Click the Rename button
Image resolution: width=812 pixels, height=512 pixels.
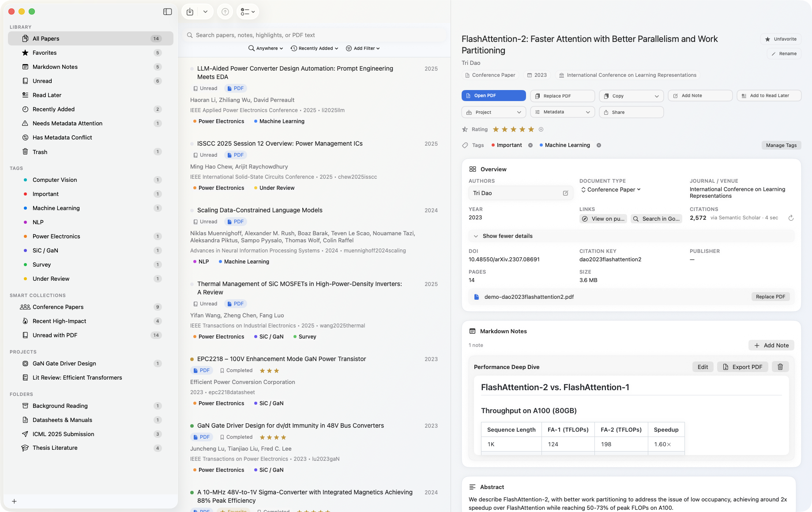click(784, 53)
